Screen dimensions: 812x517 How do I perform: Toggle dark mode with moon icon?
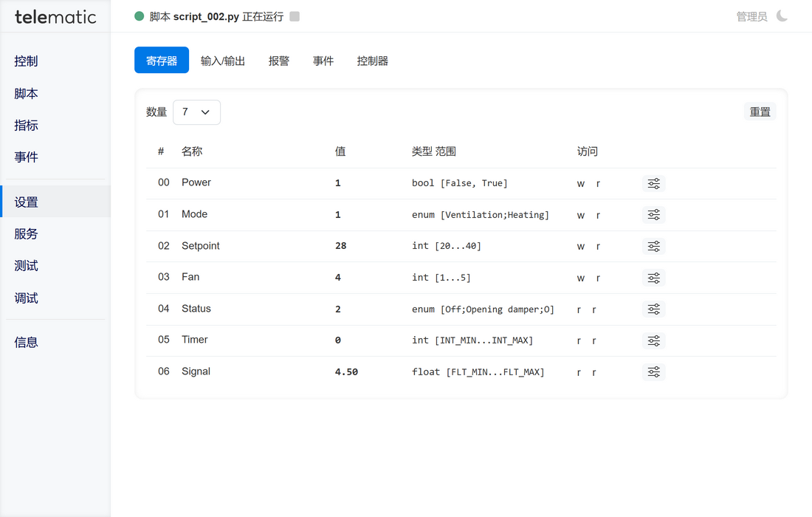pyautogui.click(x=782, y=16)
